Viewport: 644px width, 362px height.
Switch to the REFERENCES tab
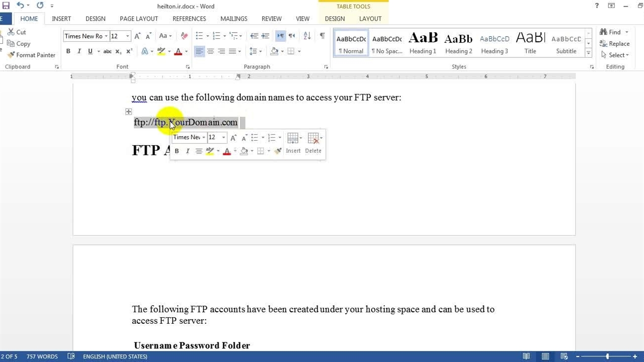click(189, 19)
